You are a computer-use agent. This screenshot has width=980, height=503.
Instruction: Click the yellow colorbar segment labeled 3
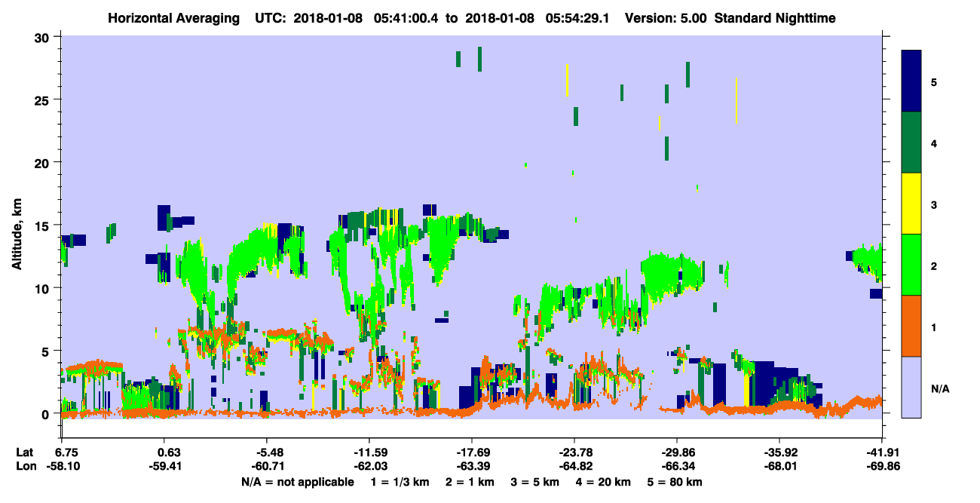(x=912, y=204)
